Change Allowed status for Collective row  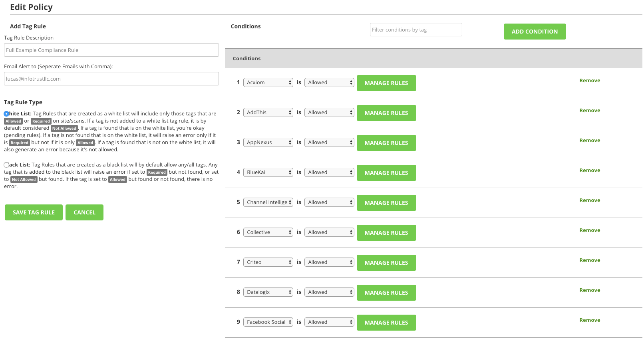pyautogui.click(x=329, y=232)
